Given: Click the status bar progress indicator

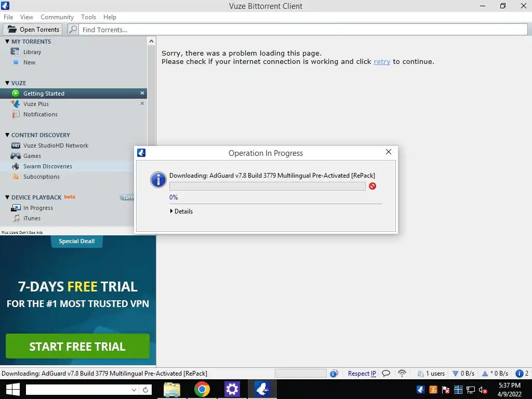Looking at the screenshot, I should (301, 373).
